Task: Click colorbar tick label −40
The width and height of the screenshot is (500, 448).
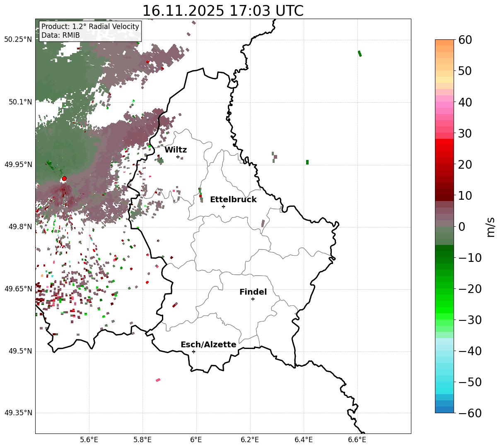Action: tap(470, 351)
